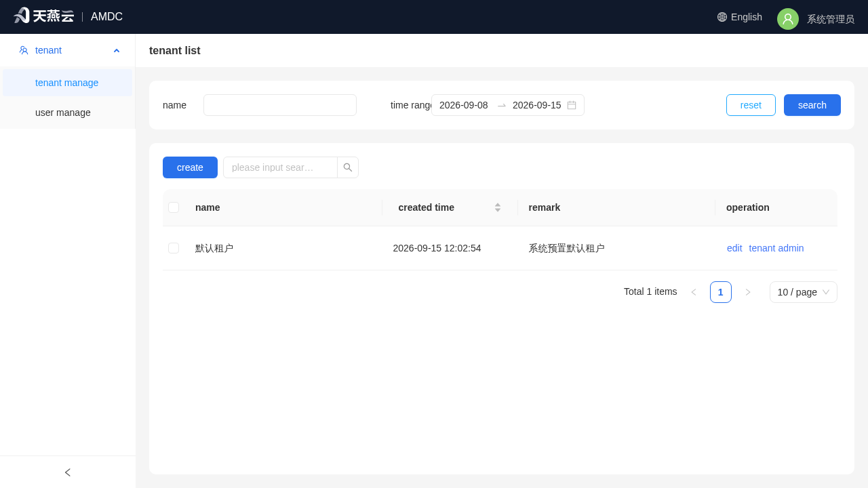Click start date 2026-09-08
868x488 pixels.
coord(464,105)
